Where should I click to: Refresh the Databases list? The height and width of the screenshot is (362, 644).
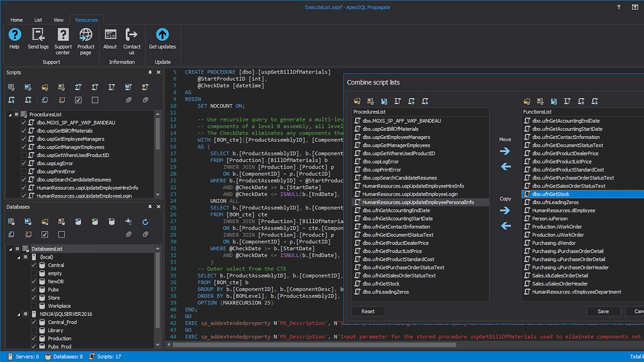(145, 221)
